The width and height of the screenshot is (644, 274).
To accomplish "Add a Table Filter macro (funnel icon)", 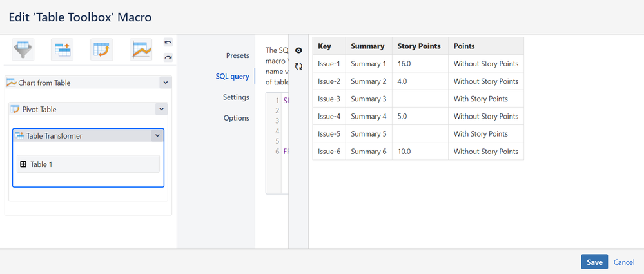I will click(x=23, y=49).
